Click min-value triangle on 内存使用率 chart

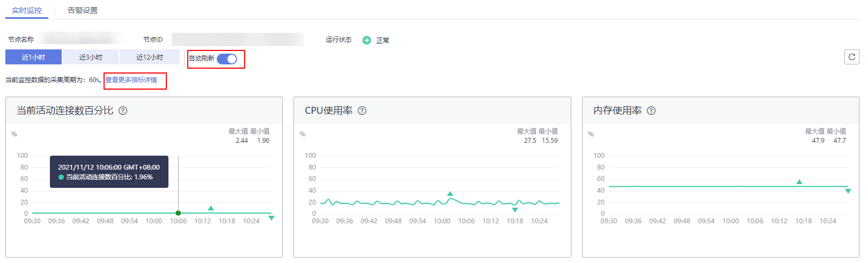[848, 191]
